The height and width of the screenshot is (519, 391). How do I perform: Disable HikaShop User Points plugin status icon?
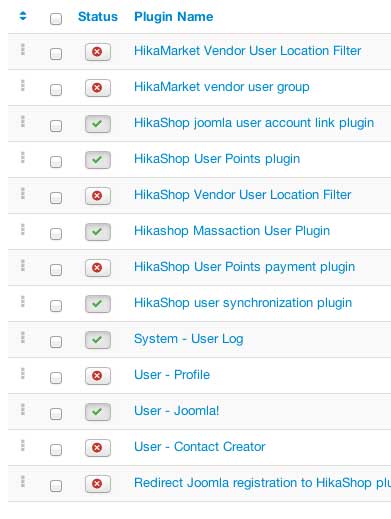98,160
